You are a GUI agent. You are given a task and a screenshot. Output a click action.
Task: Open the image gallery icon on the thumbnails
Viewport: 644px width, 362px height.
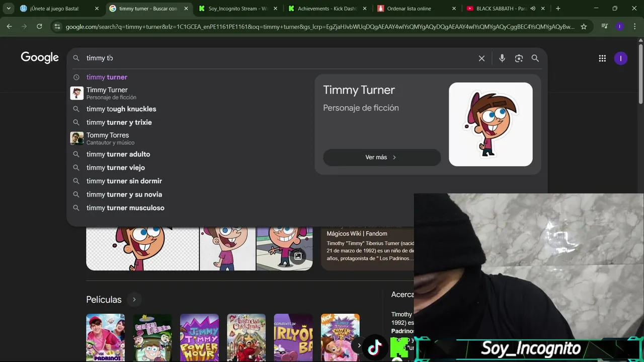tap(298, 256)
